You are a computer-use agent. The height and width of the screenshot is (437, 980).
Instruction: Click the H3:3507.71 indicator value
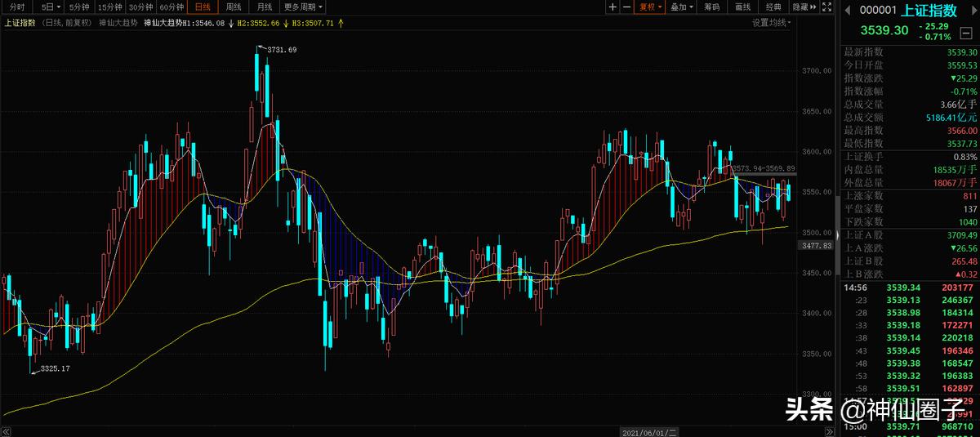pos(314,23)
